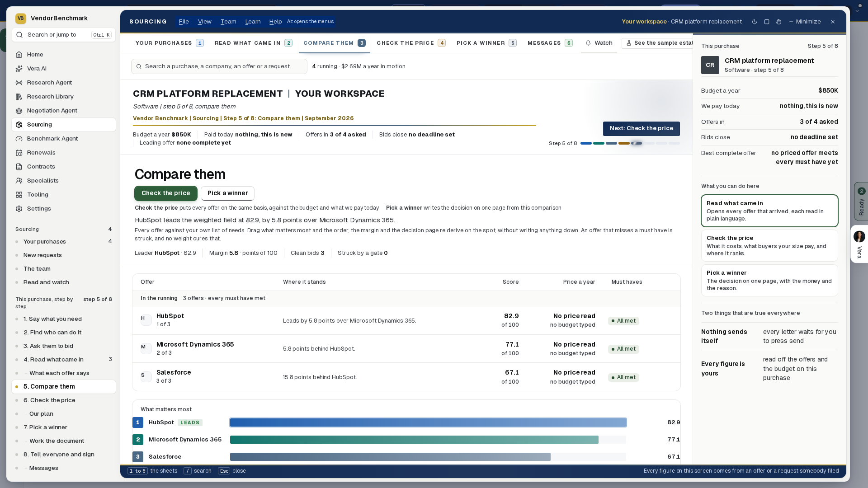Open the Help menu

tap(275, 22)
